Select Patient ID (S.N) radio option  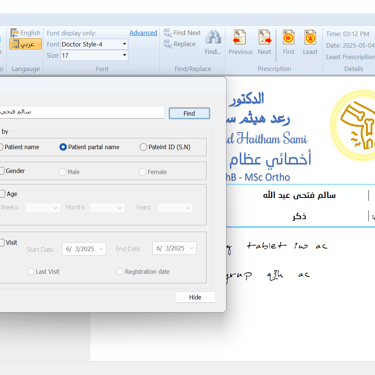click(165, 147)
